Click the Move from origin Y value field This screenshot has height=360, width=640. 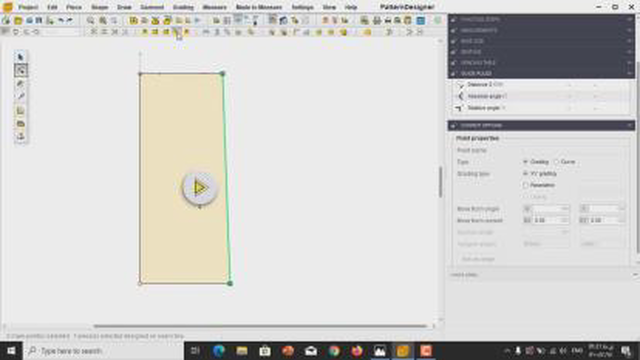coord(603,209)
